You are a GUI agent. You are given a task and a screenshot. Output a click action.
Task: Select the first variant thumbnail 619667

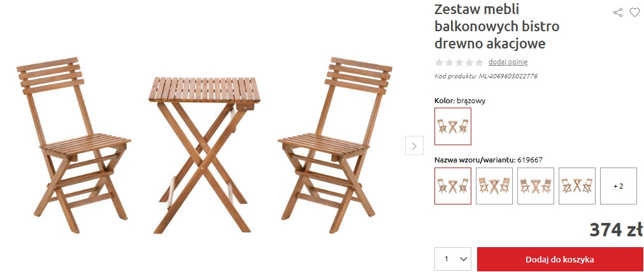point(453,186)
